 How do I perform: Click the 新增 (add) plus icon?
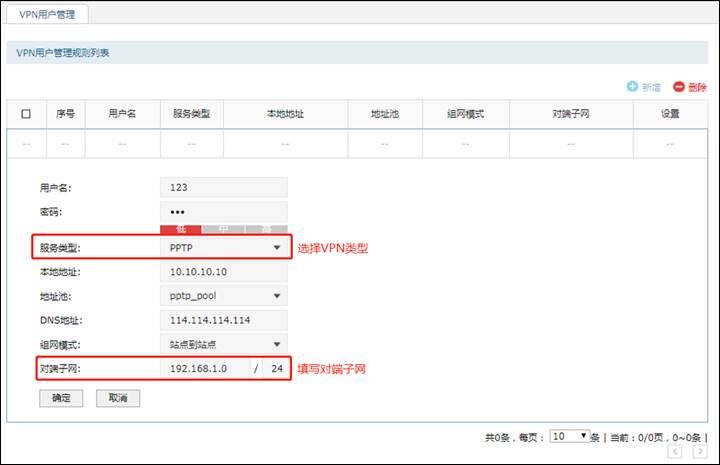[x=632, y=87]
